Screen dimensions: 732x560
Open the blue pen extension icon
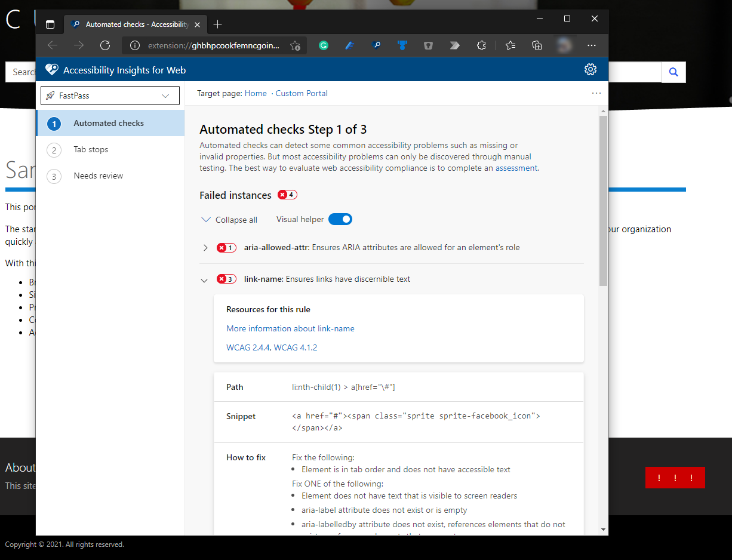coord(350,45)
